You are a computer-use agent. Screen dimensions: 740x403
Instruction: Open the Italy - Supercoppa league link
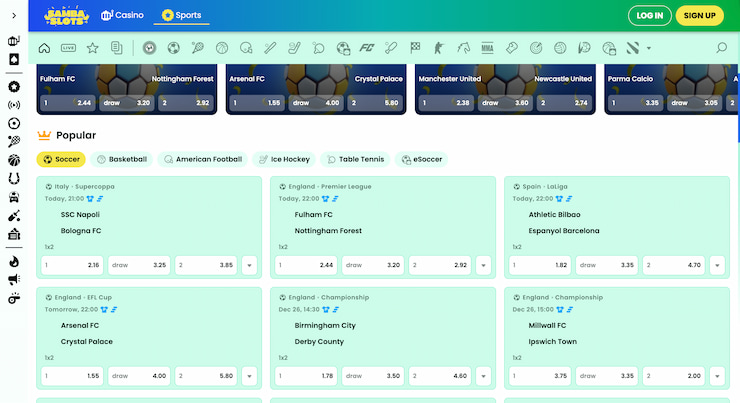point(84,186)
